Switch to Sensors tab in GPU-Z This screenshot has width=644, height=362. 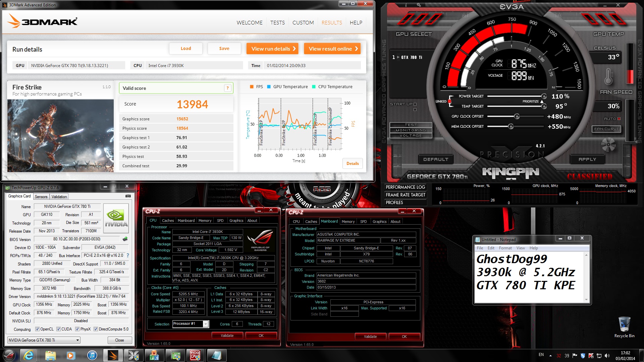[41, 197]
